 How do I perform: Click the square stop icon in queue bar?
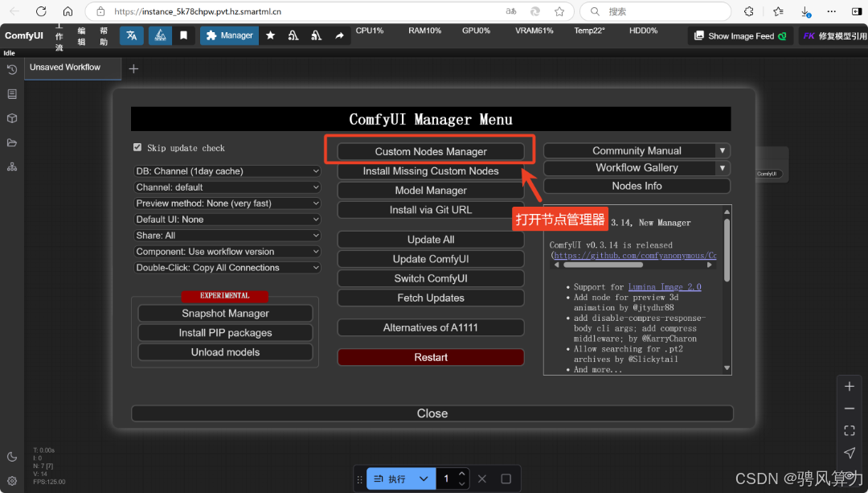[506, 479]
